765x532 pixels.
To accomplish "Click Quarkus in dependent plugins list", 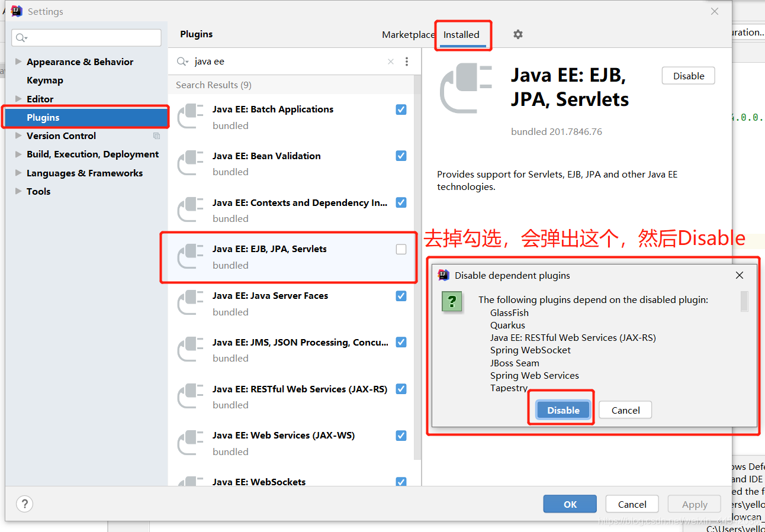I will (507, 325).
